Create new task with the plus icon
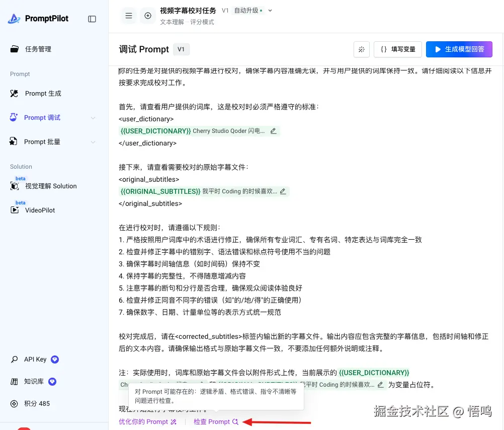 [147, 16]
